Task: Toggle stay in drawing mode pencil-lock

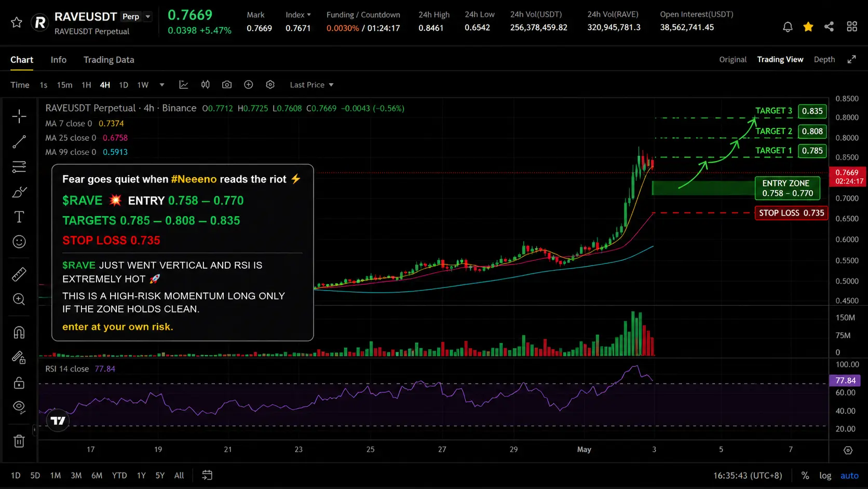Action: tap(19, 358)
